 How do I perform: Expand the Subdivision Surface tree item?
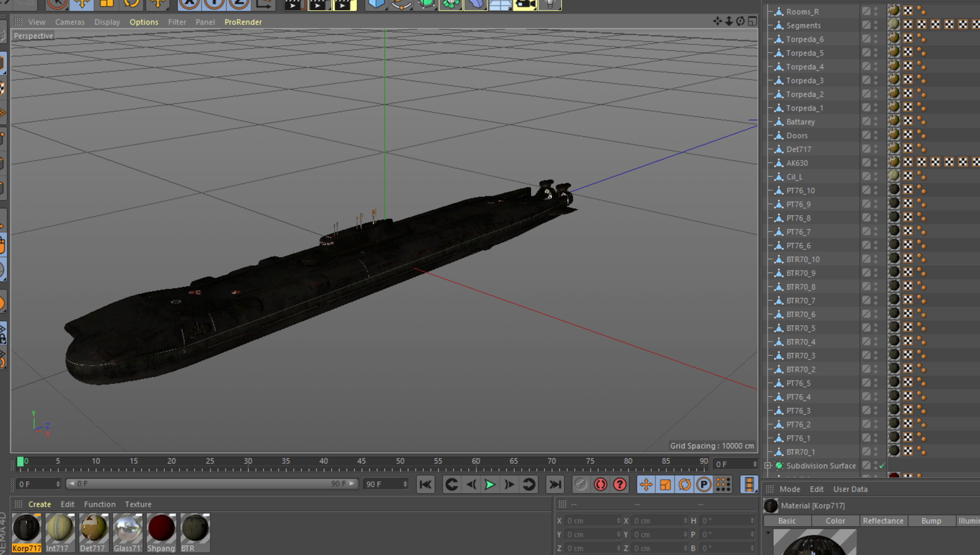click(x=768, y=465)
